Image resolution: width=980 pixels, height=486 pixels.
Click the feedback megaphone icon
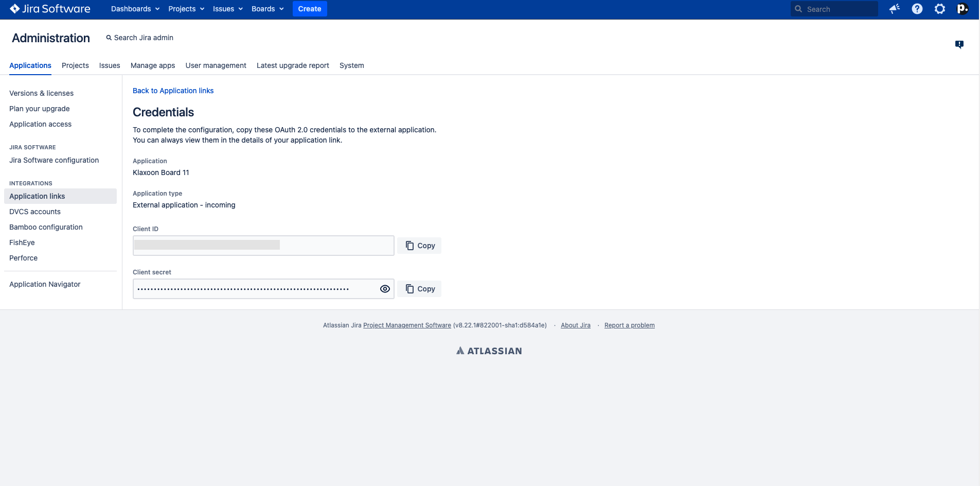[x=894, y=9]
